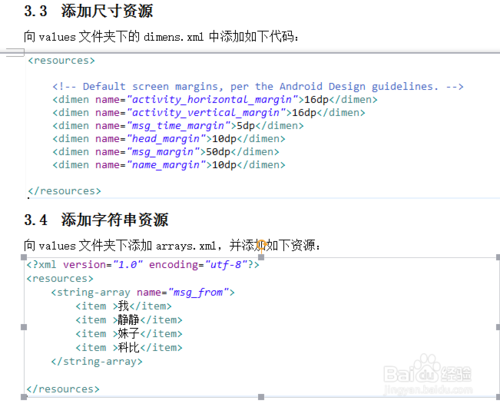Click the left-middle handle of arrays code box
This screenshot has width=500, height=407.
[x=24, y=327]
